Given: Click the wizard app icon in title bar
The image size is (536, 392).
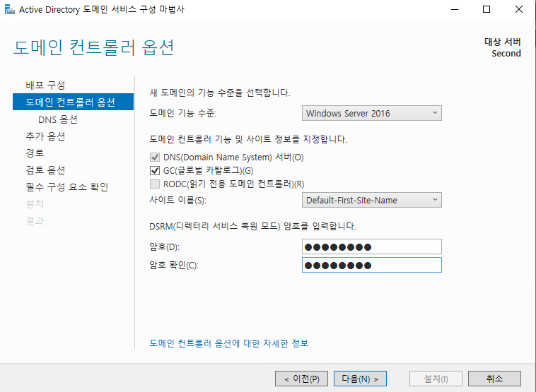Looking at the screenshot, I should point(10,10).
